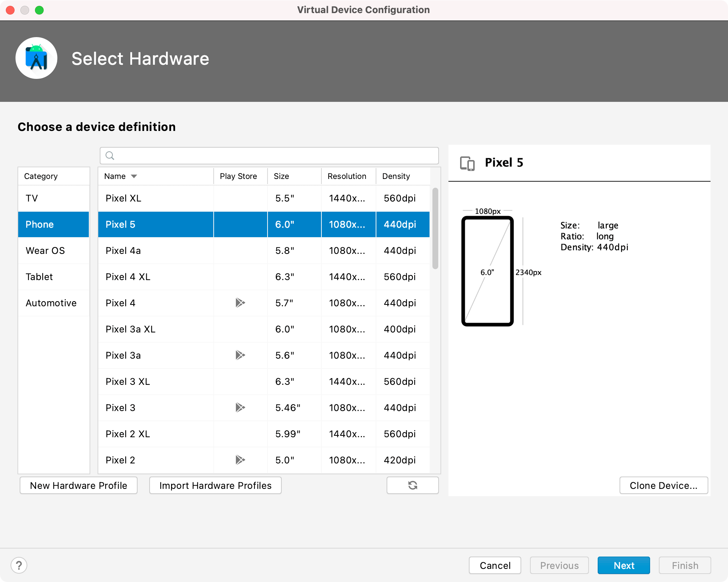728x582 pixels.
Task: Select the TV category tab
Action: click(32, 198)
